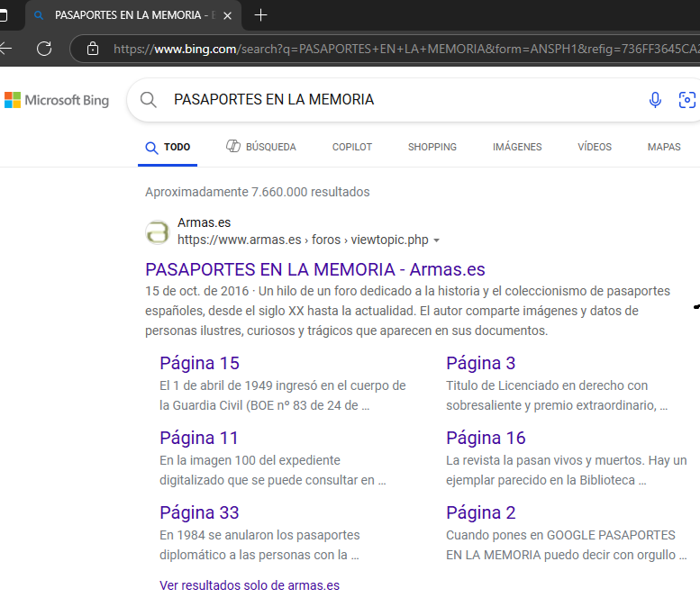Go to the Shopping tab
Viewport: 700px width, 598px height.
click(x=432, y=147)
